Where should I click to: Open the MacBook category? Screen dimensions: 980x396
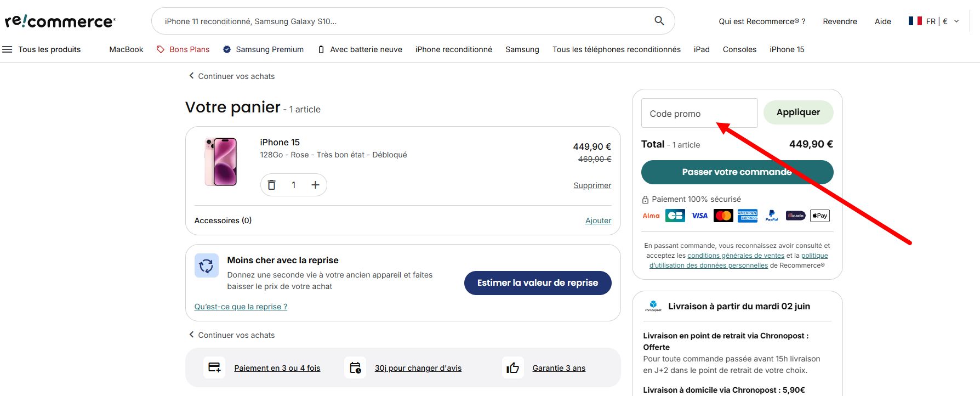tap(126, 49)
